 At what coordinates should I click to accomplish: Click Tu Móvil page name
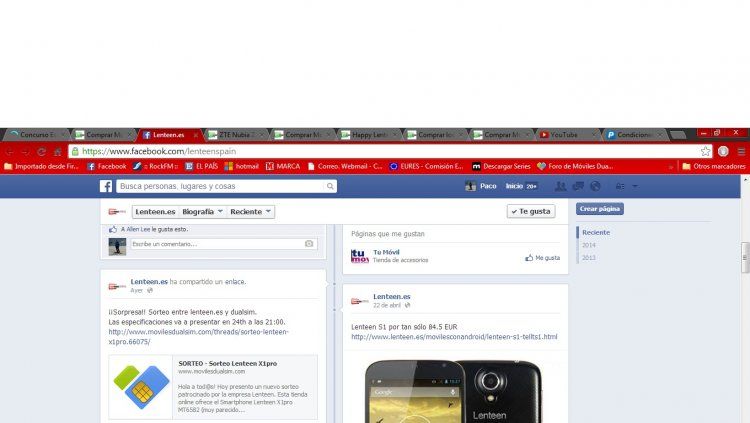pos(386,252)
